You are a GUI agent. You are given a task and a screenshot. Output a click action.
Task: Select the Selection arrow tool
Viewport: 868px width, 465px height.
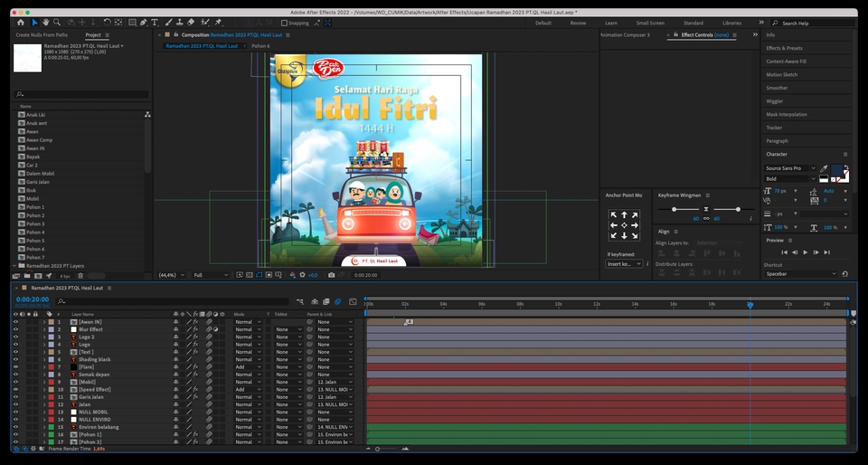pos(34,23)
